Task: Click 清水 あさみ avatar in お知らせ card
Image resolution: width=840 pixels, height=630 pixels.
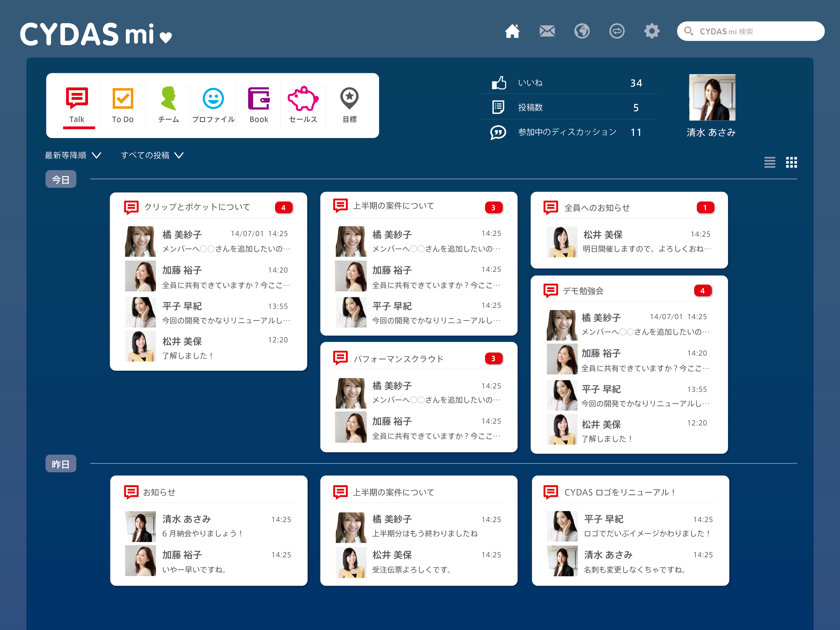Action: 140,526
